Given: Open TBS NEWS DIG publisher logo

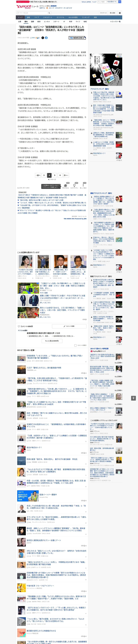Looking at the screenshot, I should (77, 38).
